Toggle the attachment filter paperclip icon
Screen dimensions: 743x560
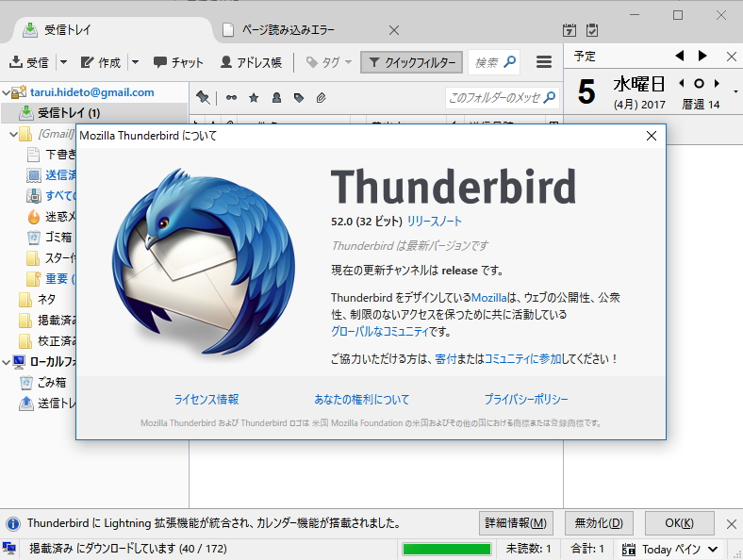pyautogui.click(x=322, y=98)
